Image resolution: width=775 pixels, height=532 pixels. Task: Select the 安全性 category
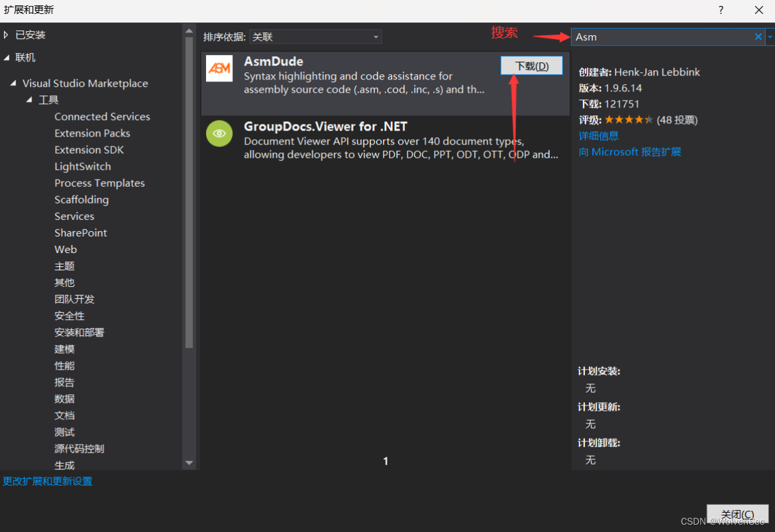coord(69,316)
